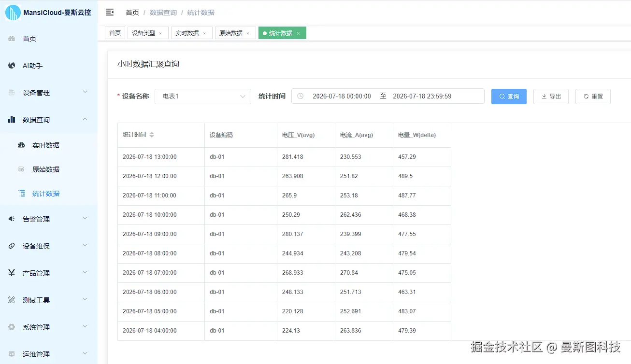
Task: Click end date 2026-07-18 23:59:59 field
Action: (x=422, y=96)
